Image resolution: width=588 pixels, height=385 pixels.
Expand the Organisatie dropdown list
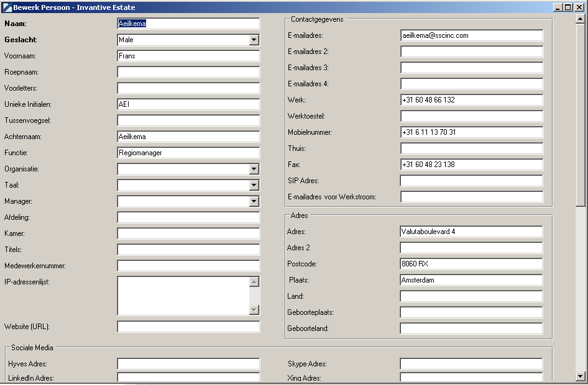pyautogui.click(x=254, y=169)
